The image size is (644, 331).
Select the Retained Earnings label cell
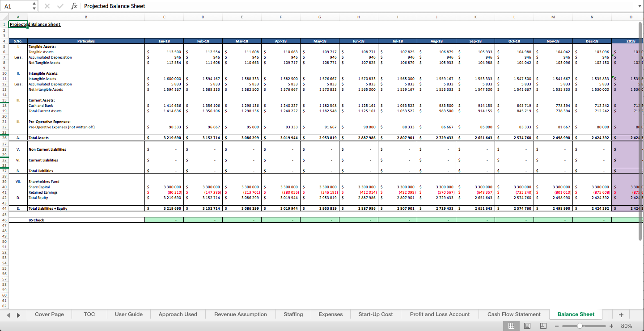pos(86,192)
